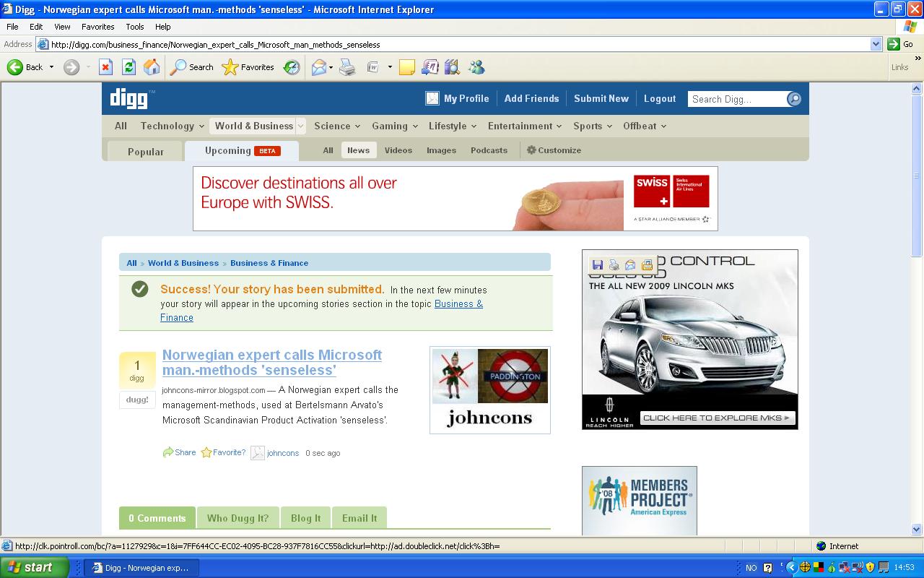Open the Help menu

click(163, 27)
